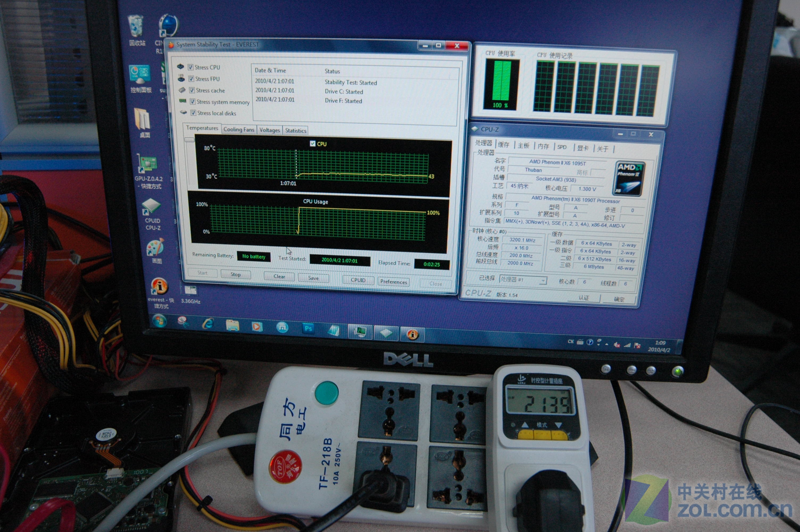The height and width of the screenshot is (532, 800).
Task: Open the Action Center flag tray icon
Action: (637, 346)
